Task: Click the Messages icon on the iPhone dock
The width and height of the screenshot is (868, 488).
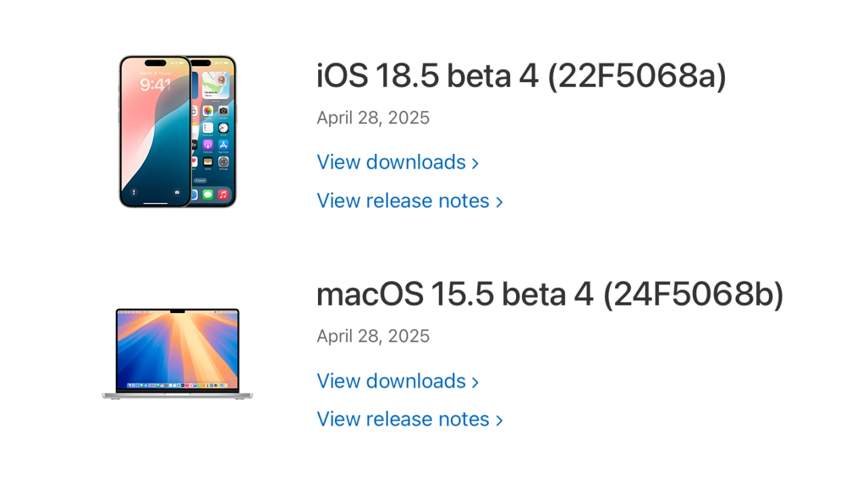Action: point(208,195)
